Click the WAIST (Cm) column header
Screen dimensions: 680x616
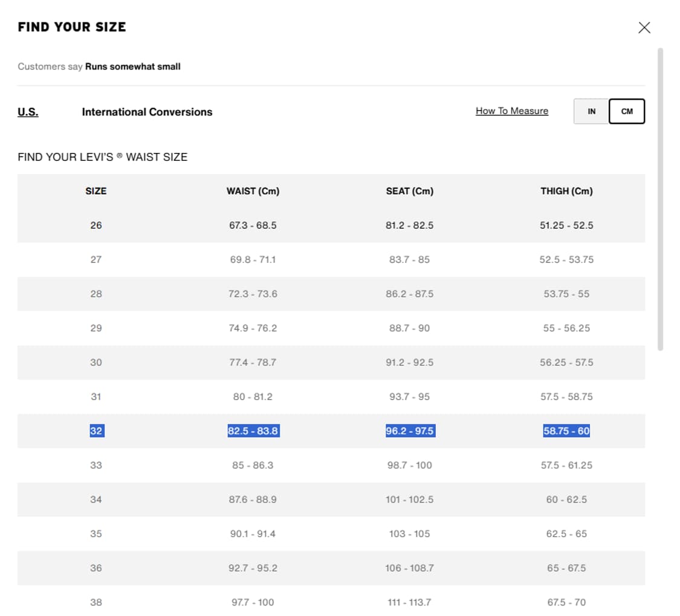[x=253, y=191]
